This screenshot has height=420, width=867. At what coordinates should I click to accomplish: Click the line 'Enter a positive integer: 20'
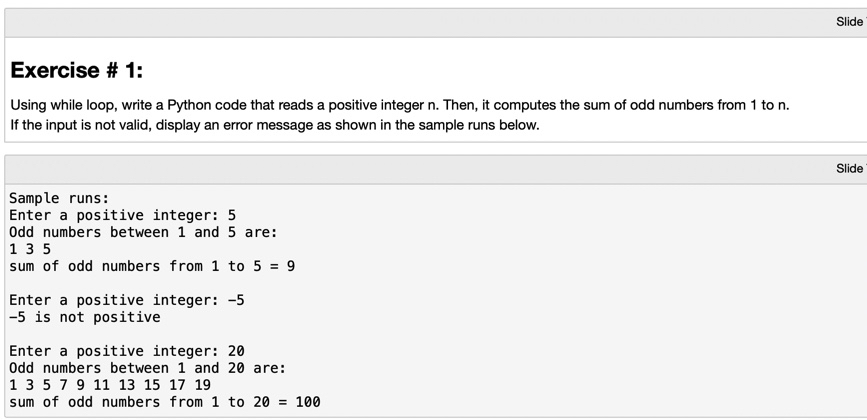127,351
